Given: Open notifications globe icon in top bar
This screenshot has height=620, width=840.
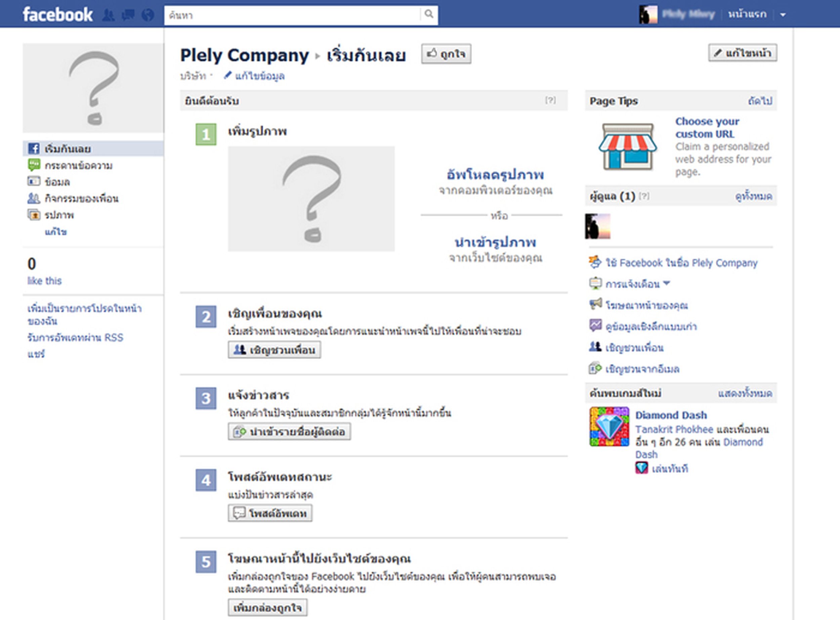Looking at the screenshot, I should click(148, 15).
